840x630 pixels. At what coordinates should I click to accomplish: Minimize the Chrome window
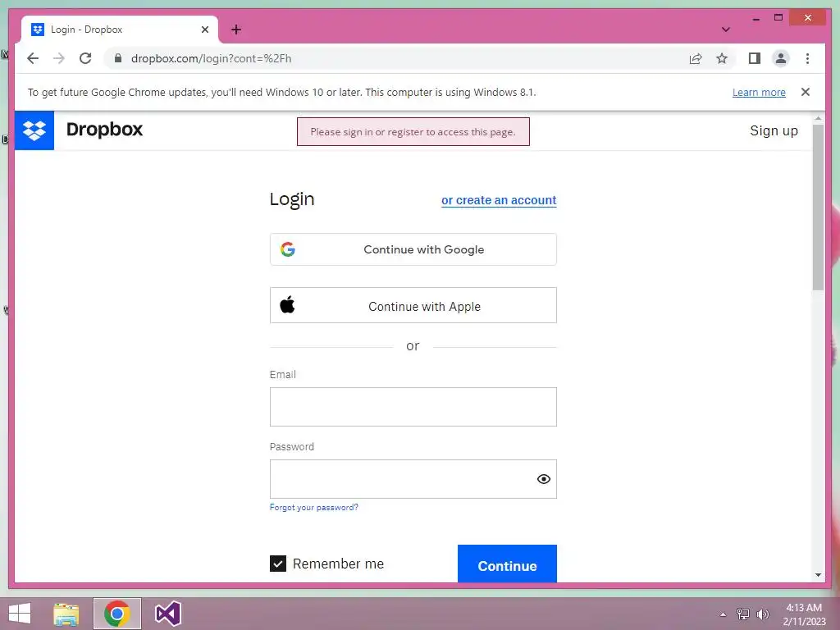tap(756, 18)
